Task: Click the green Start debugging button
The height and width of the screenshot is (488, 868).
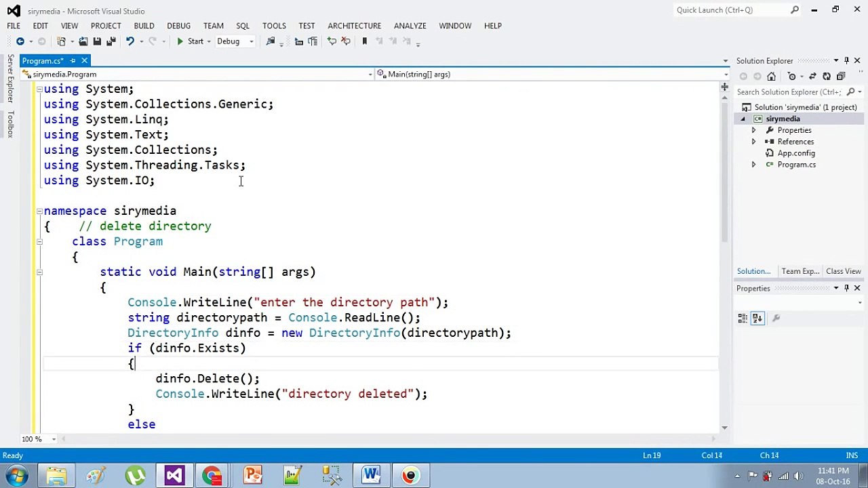Action: (x=190, y=41)
